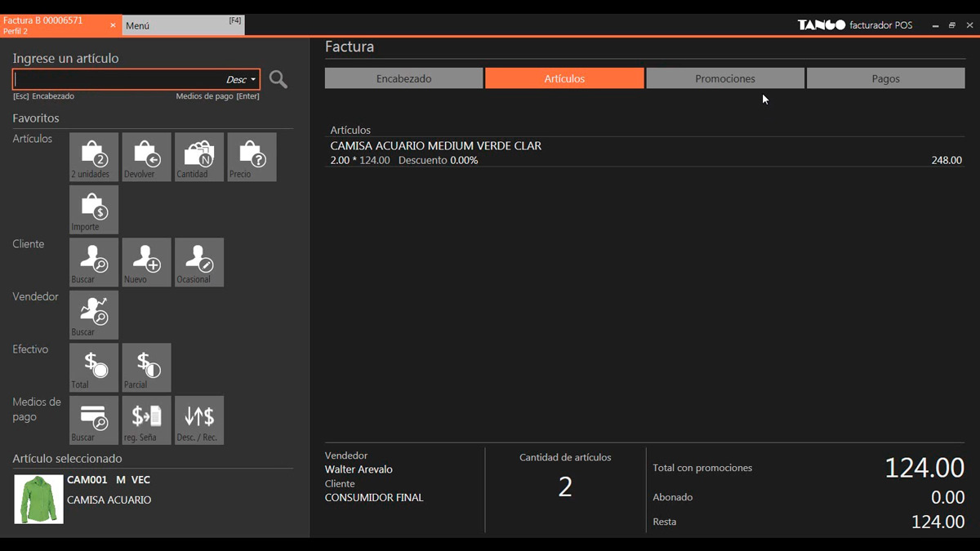Open Buscar under Medios de pago
The width and height of the screenshot is (980, 551).
pos(94,420)
